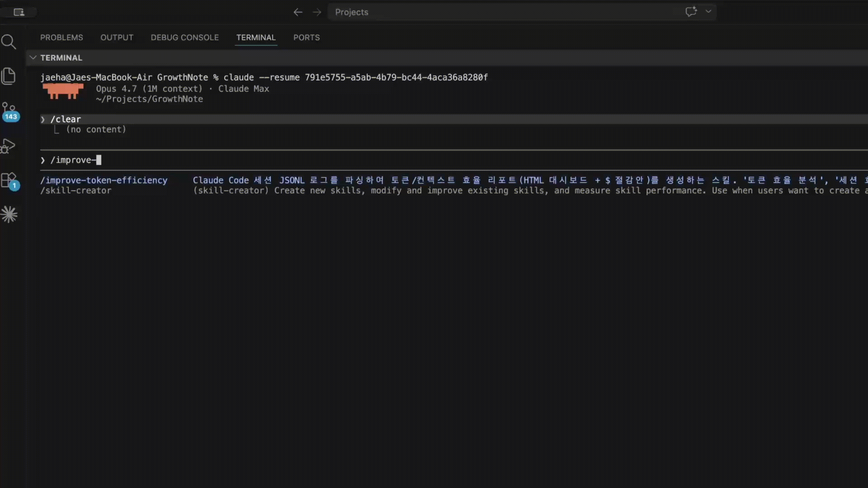The height and width of the screenshot is (488, 868).
Task: Collapse the TERMINAL section chevron
Action: (x=33, y=58)
